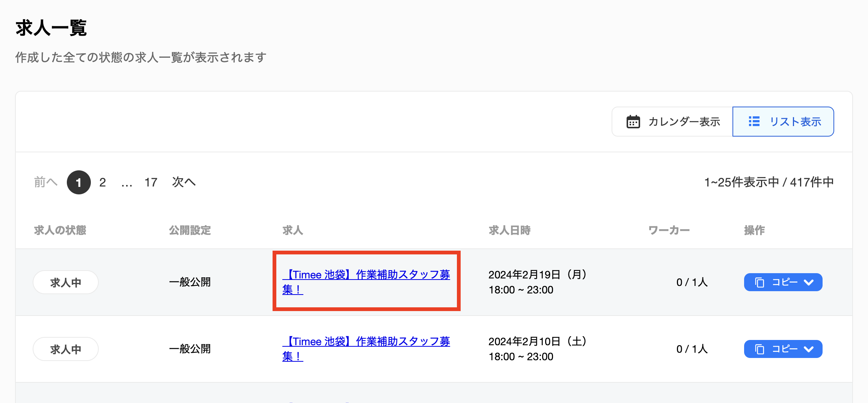Screen dimensions: 868x403
Task: Click the 0 / 1人 worker count in 2月10日 row
Action: tap(692, 349)
